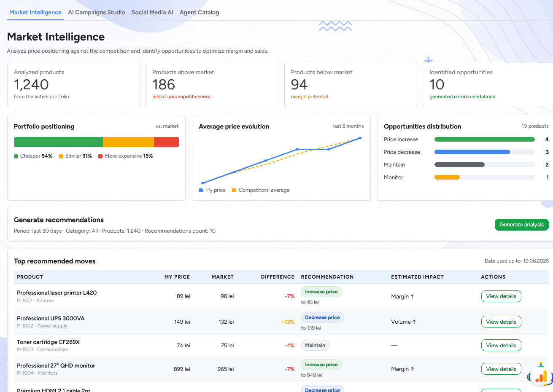Click product name Professional 27" QHD monitor

[56, 366]
